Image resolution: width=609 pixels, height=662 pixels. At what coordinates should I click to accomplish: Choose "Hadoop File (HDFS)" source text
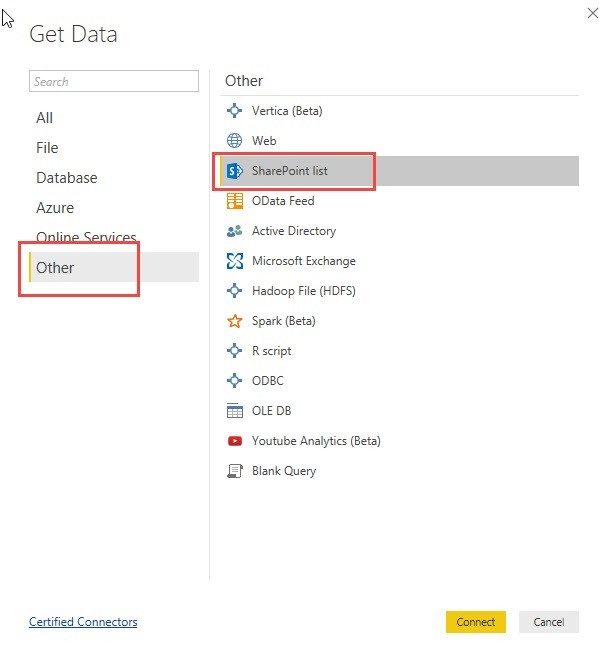[304, 291]
